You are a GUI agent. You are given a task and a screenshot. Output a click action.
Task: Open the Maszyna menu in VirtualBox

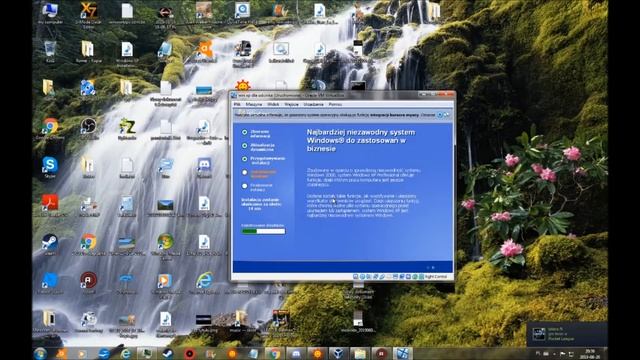point(253,104)
